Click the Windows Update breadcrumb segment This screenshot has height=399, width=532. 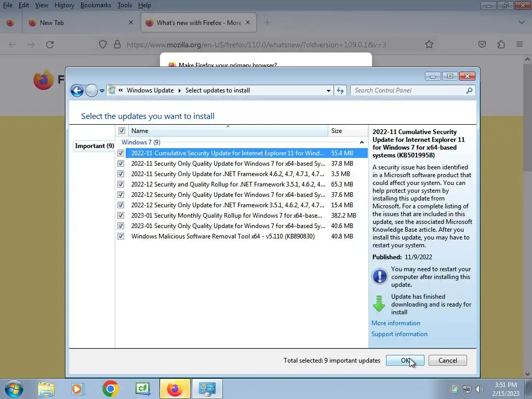(x=150, y=90)
